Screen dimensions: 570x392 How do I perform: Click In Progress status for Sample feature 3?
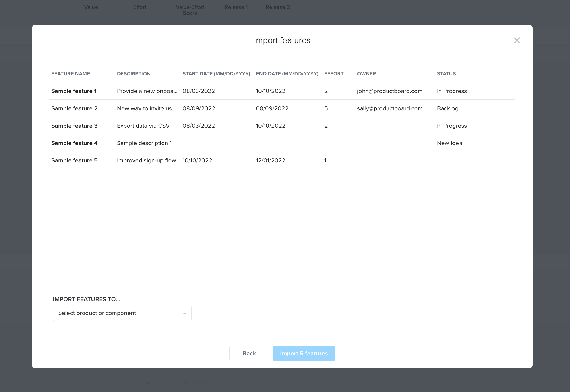point(452,126)
